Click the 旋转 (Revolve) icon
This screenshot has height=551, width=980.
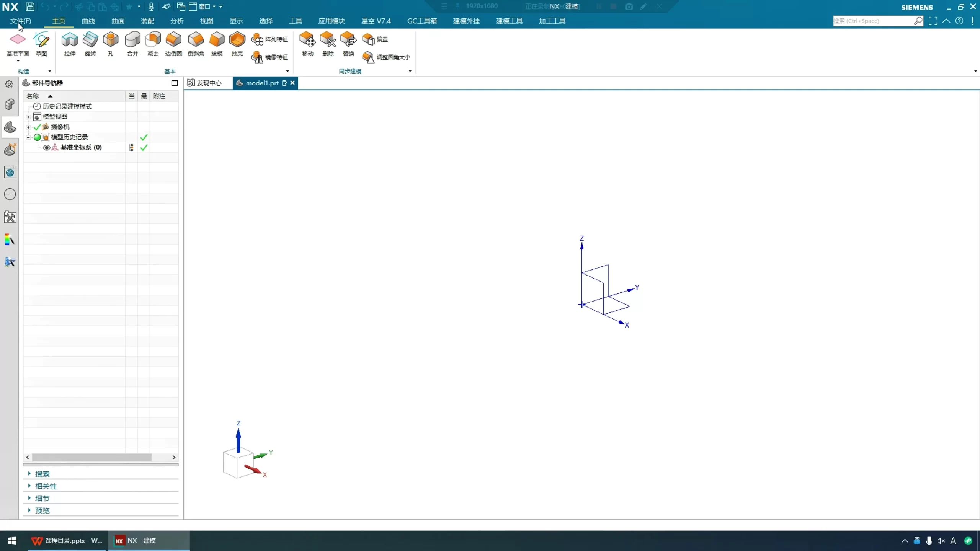[x=90, y=40]
